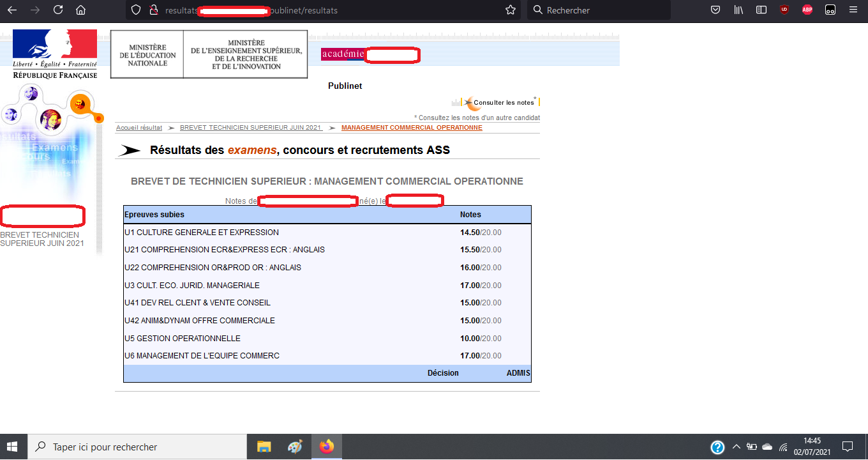868x460 pixels.
Task: Select the Publinet heading text
Action: pyautogui.click(x=345, y=86)
